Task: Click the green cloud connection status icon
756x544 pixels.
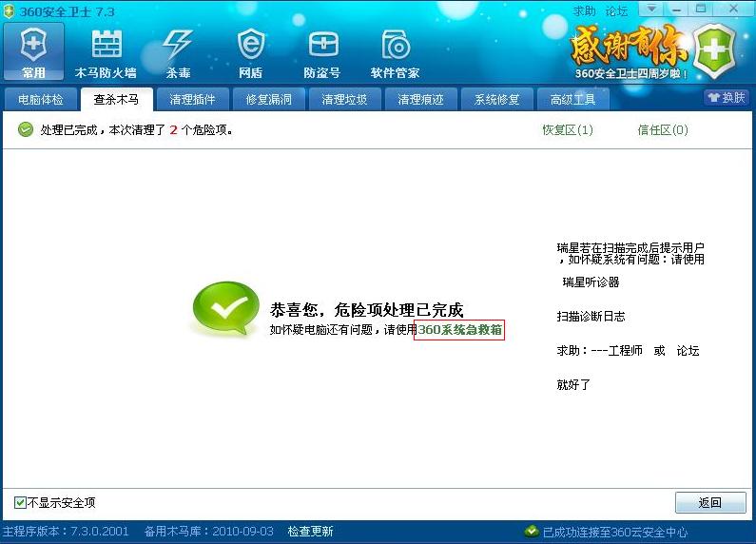Action: (x=532, y=532)
